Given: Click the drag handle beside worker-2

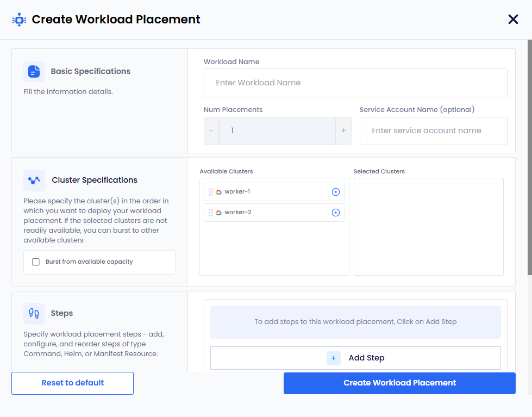Looking at the screenshot, I should [x=211, y=213].
